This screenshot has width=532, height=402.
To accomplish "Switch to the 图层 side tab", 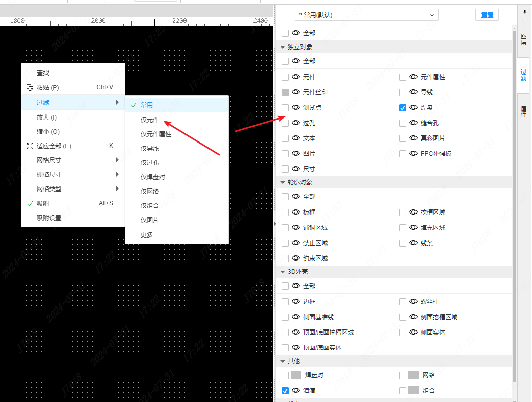I will tap(523, 40).
